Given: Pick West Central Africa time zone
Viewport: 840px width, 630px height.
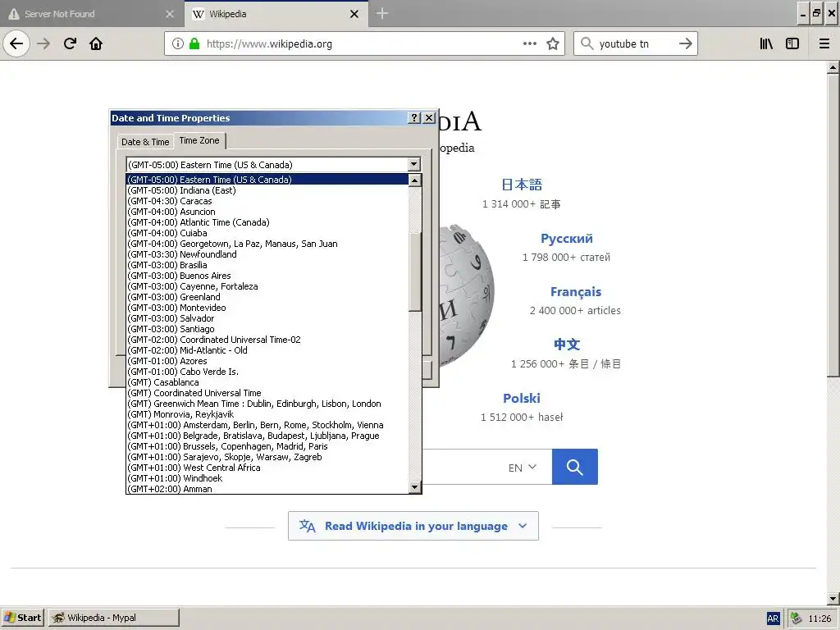Looking at the screenshot, I should coord(267,468).
